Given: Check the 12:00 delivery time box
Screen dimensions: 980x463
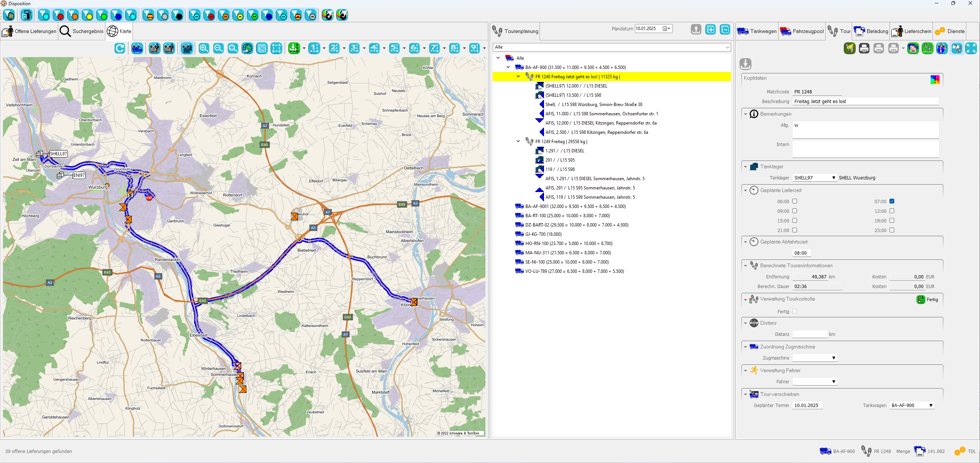Looking at the screenshot, I should coord(892,211).
